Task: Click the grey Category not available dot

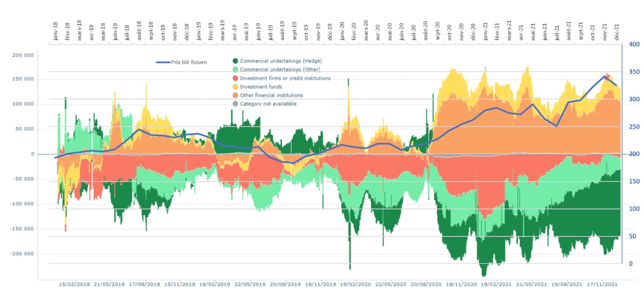Action: click(235, 104)
